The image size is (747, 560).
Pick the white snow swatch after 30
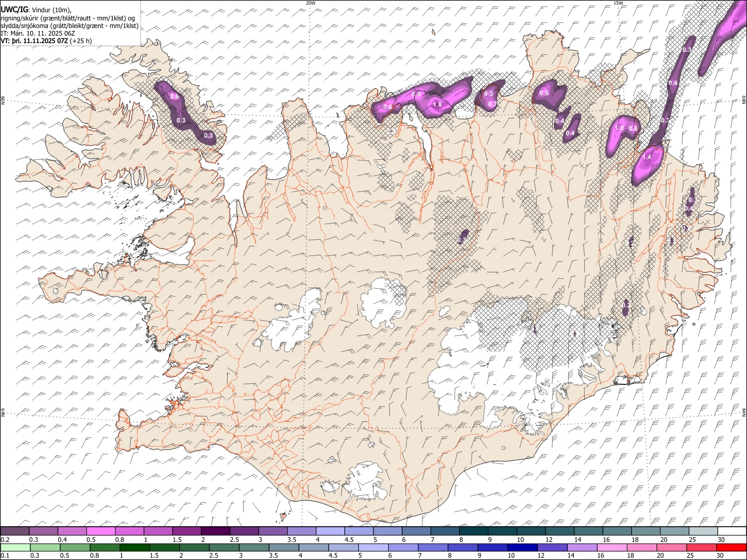click(732, 531)
